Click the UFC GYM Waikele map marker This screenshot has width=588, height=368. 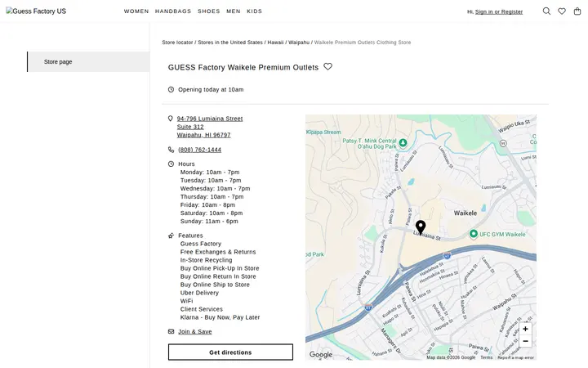473,234
